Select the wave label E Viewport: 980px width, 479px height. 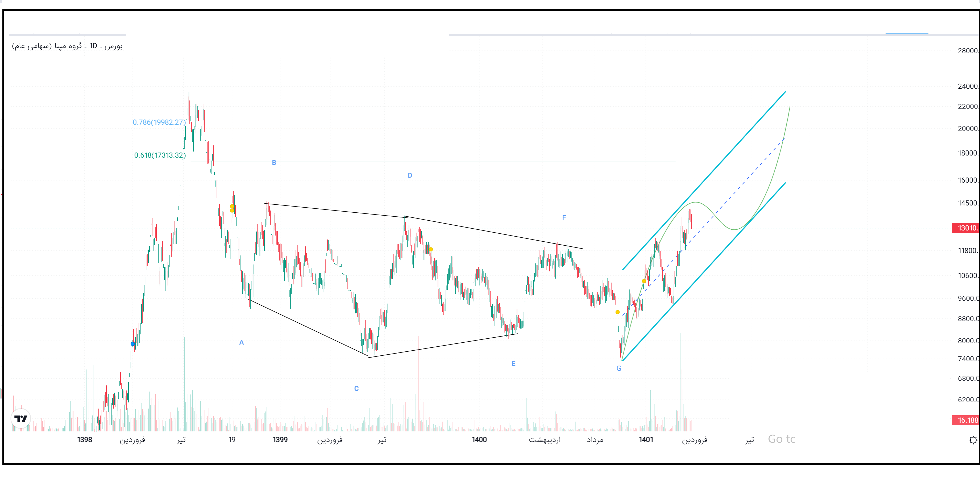(x=513, y=363)
